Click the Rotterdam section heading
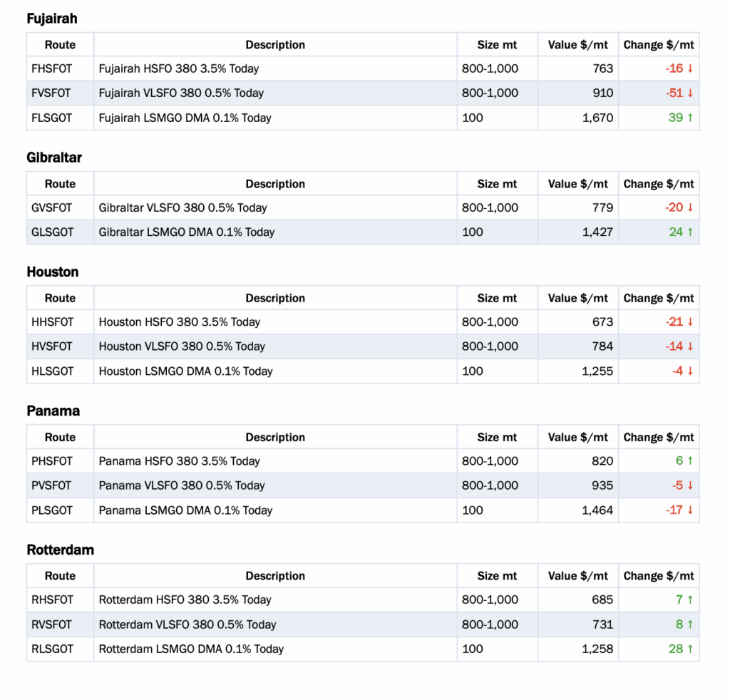The width and height of the screenshot is (730, 700). point(61,550)
